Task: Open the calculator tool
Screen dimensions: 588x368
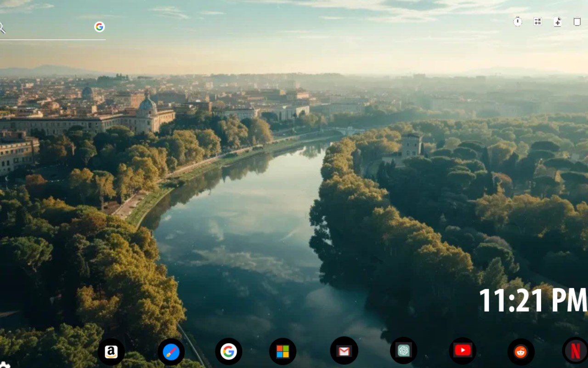Action: (x=537, y=21)
